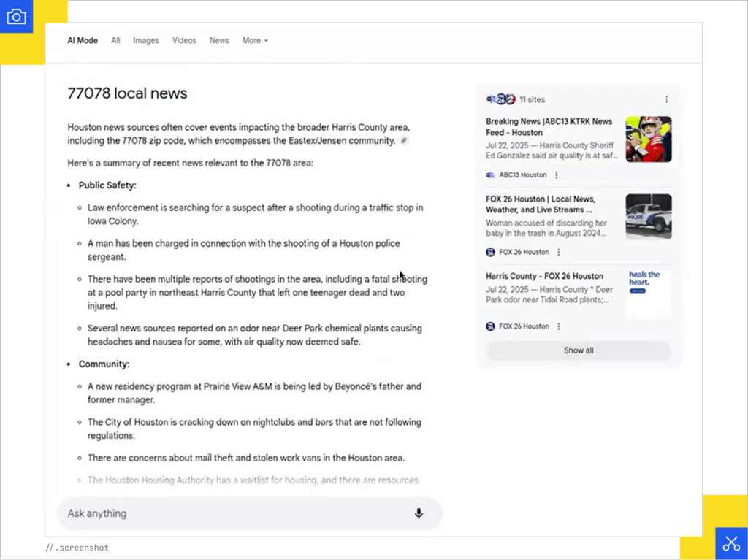The height and width of the screenshot is (560, 748).
Task: Open options for the first FOX 26 Houston source
Action: 559,252
